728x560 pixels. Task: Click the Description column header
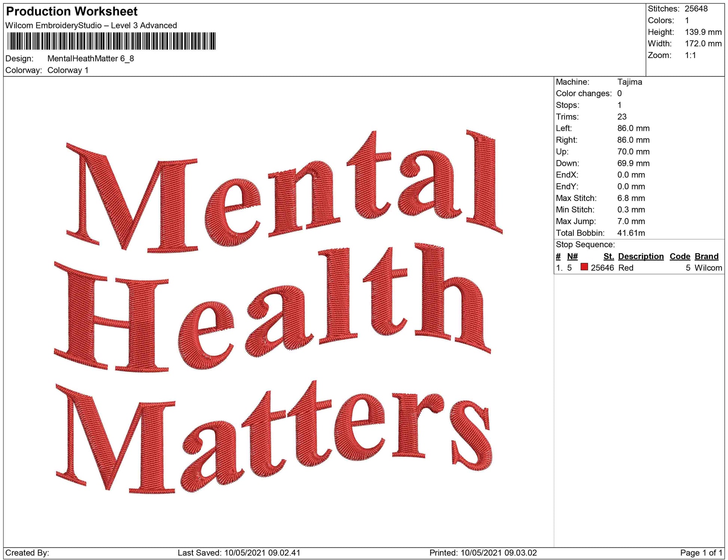[x=640, y=256]
